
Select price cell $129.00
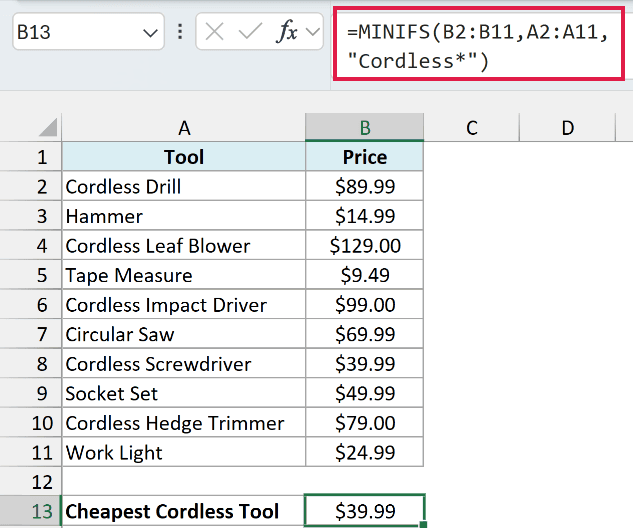tap(365, 245)
